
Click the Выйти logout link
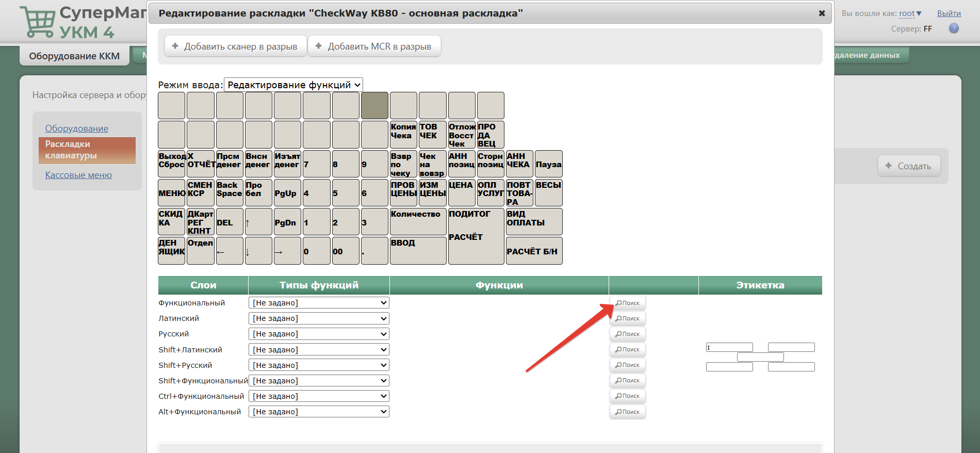point(949,13)
